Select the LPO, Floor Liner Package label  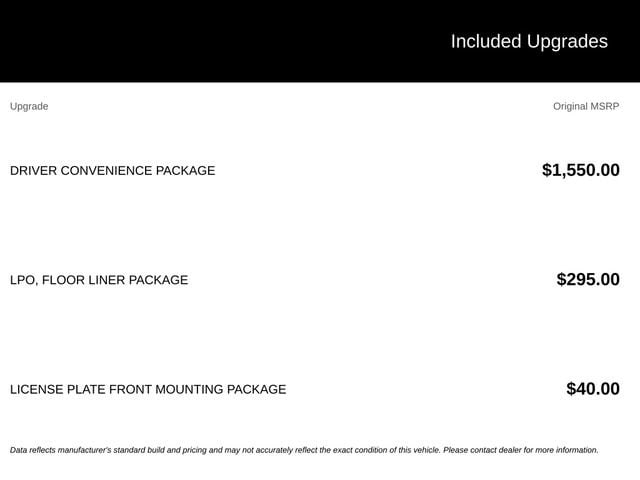(x=99, y=280)
